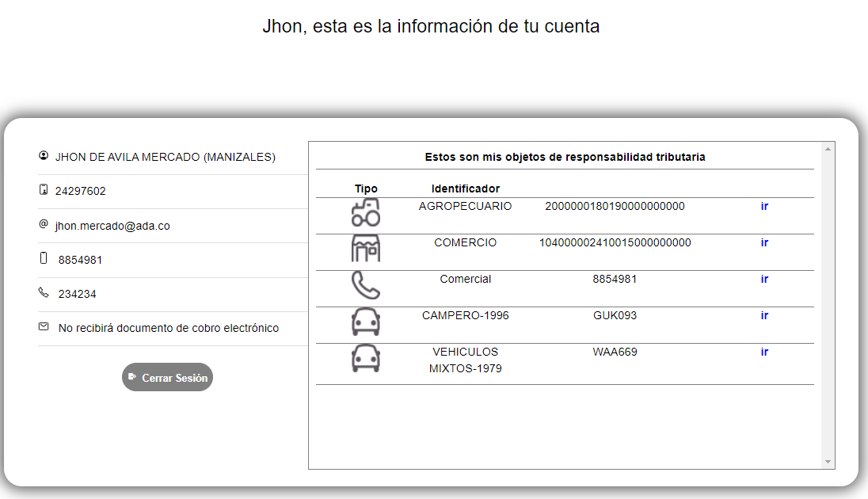Open the 'ir' link for AGROPECUARIO
Viewport: 868px width, 499px height.
764,206
